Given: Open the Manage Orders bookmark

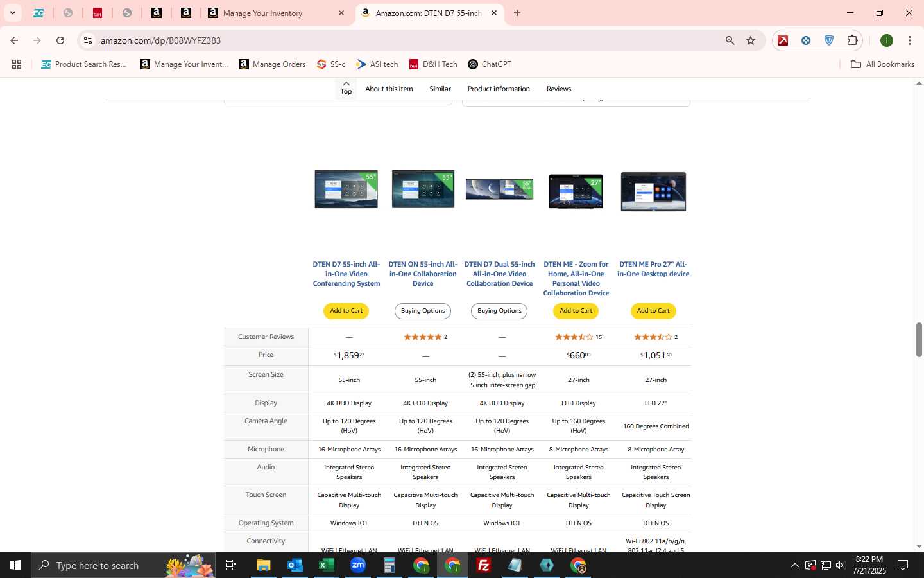Looking at the screenshot, I should tap(272, 64).
